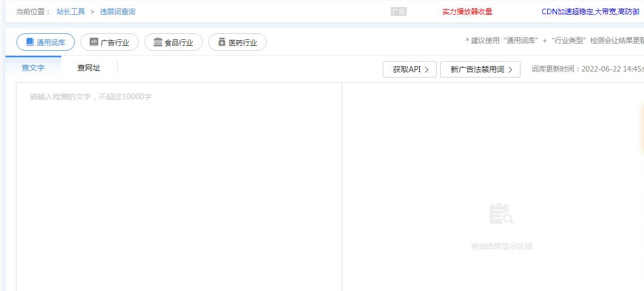Go to 站长工具 breadcrumb link
This screenshot has width=644, height=291.
click(71, 11)
